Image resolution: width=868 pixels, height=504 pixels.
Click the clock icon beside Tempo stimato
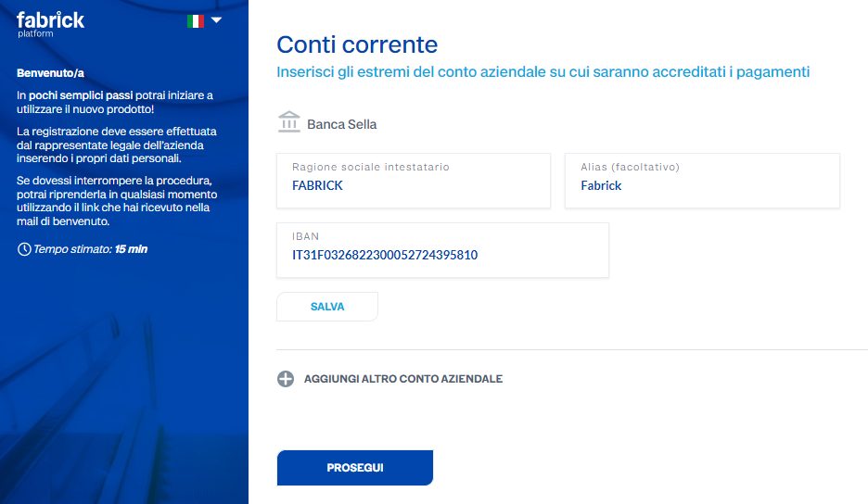pos(24,249)
